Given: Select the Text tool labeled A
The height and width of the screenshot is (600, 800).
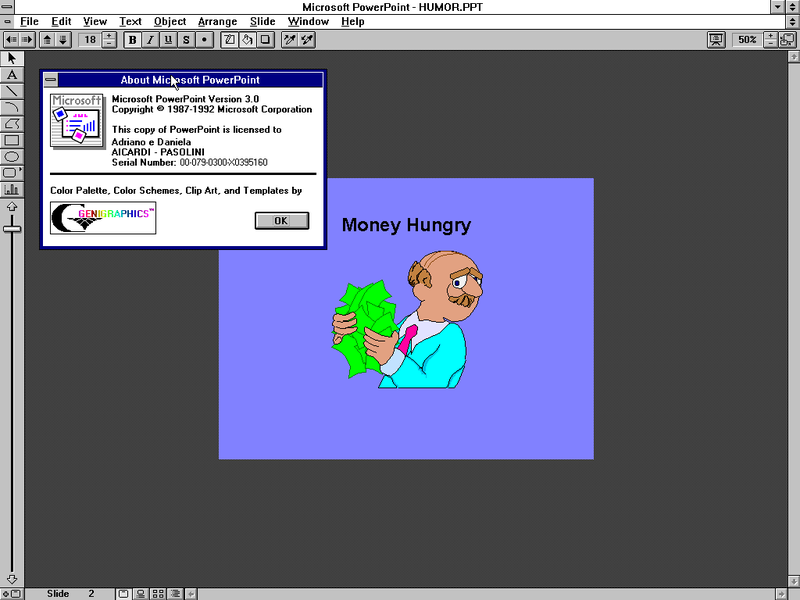Looking at the screenshot, I should tap(12, 75).
